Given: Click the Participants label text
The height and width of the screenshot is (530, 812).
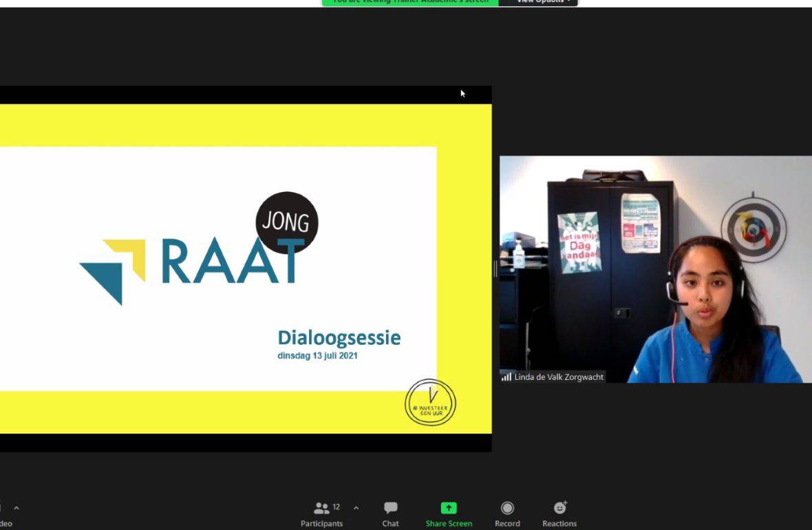Looking at the screenshot, I should click(321, 524).
